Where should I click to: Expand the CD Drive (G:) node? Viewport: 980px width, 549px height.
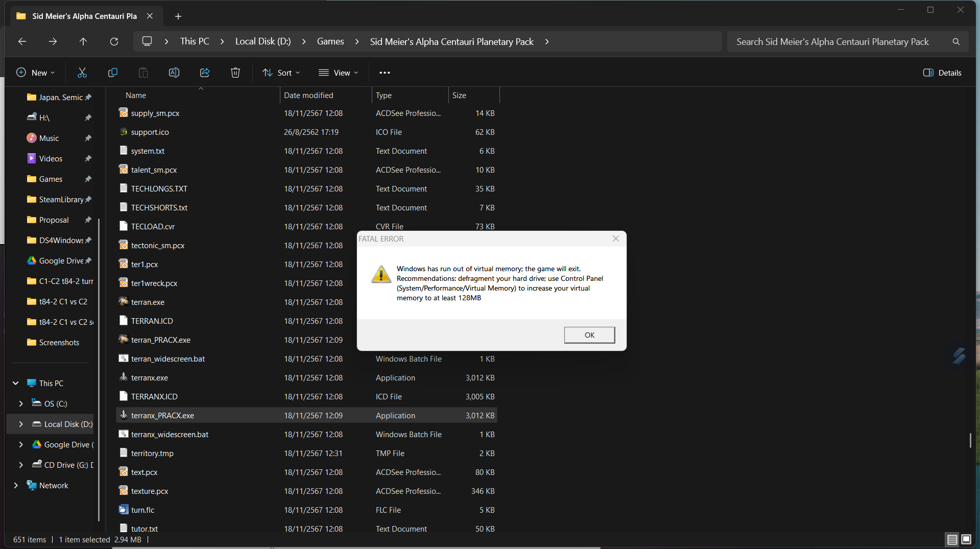click(21, 465)
